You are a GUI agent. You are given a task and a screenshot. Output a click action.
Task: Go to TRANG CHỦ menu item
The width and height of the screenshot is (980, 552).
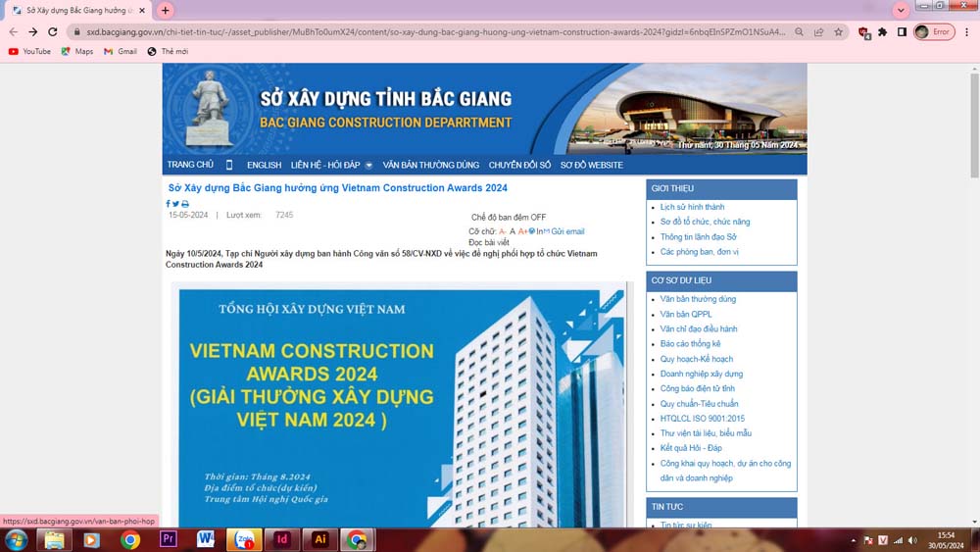point(190,165)
